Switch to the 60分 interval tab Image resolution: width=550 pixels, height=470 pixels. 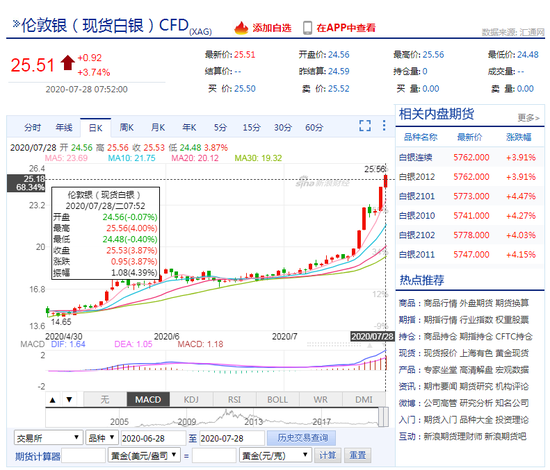pyautogui.click(x=314, y=127)
